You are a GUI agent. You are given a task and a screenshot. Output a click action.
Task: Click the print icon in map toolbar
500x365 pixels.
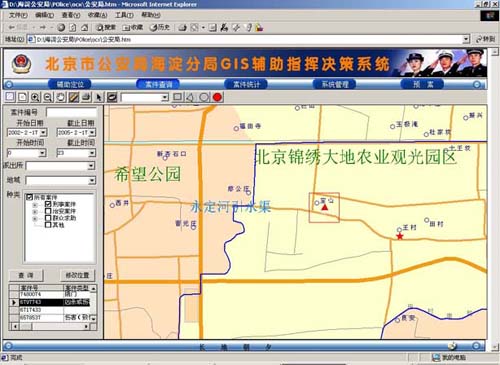point(86,97)
